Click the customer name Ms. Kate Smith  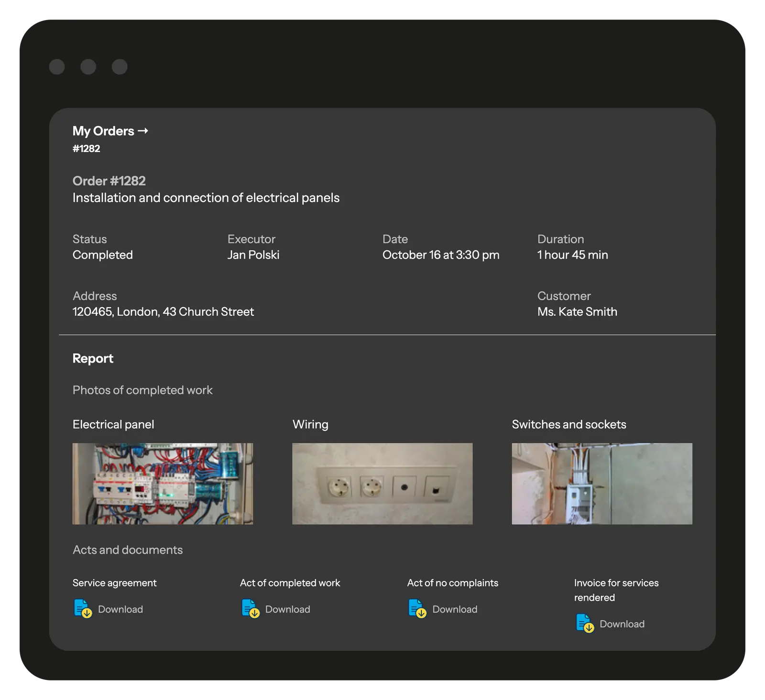point(577,312)
